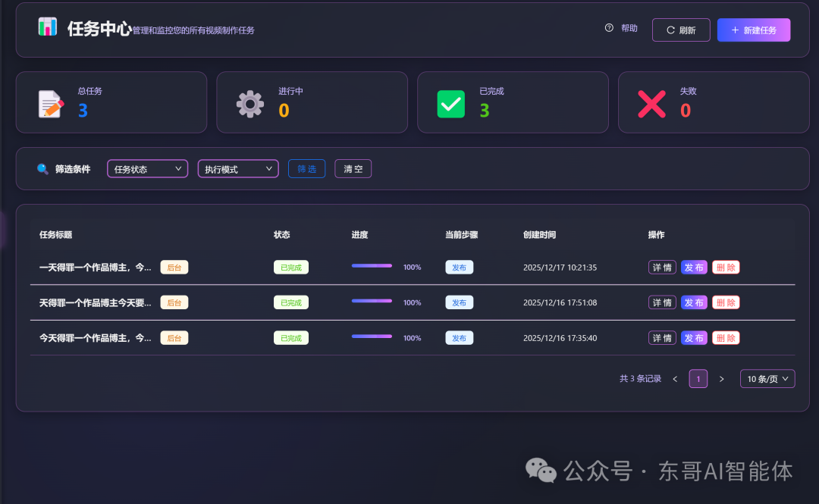Open 详情 for the 10:21:35 task
The width and height of the screenshot is (819, 504).
point(662,268)
